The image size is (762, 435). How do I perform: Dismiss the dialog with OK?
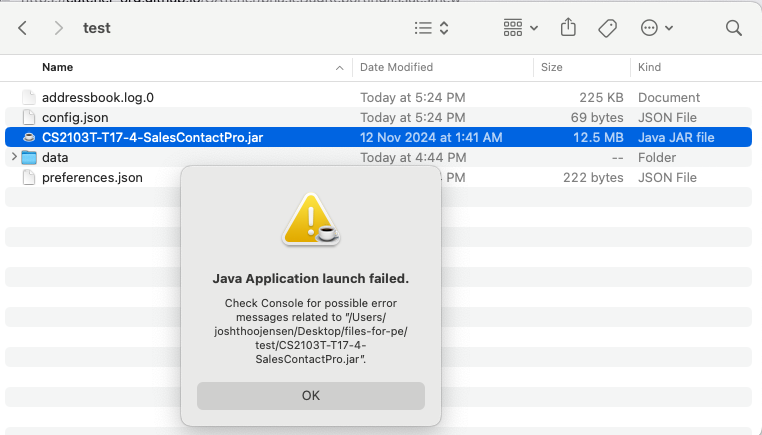click(311, 396)
